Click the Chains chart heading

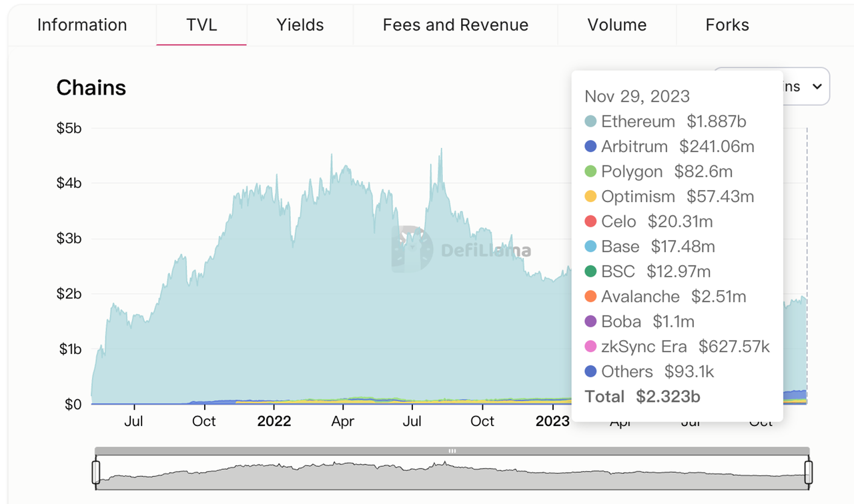coord(91,88)
